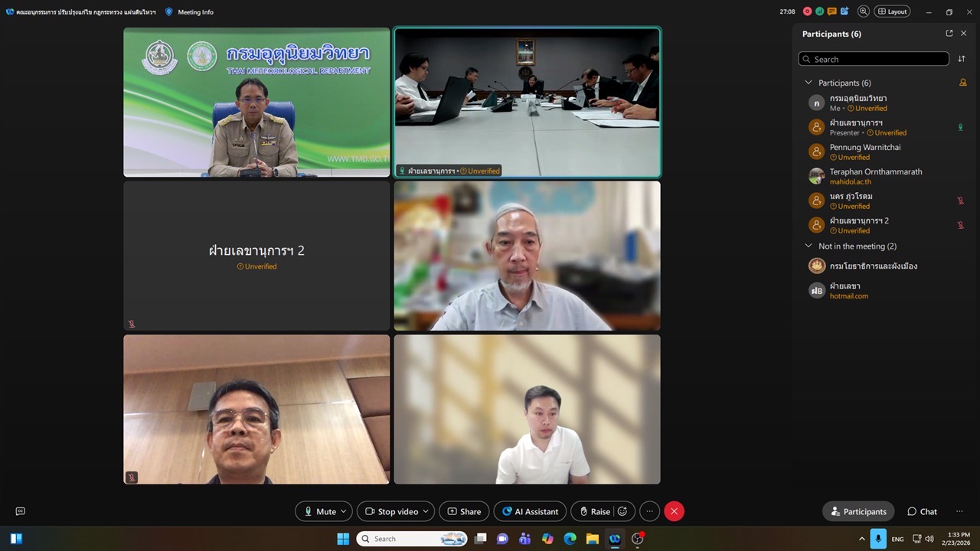Stop your video camera
The height and width of the screenshot is (551, 980).
pos(390,511)
